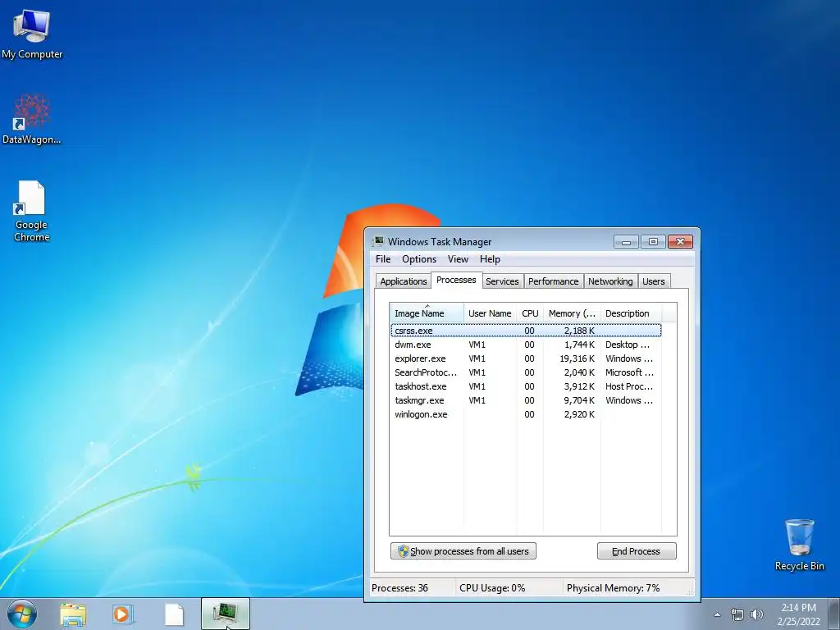The height and width of the screenshot is (630, 840).
Task: Click the CPU Usage: 0% status entry
Action: pos(492,587)
